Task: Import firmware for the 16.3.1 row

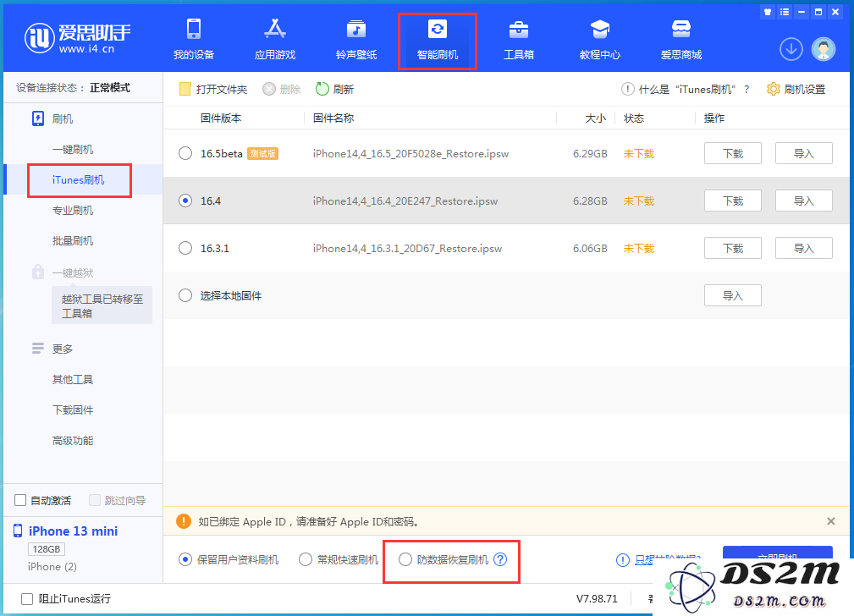Action: click(x=803, y=248)
